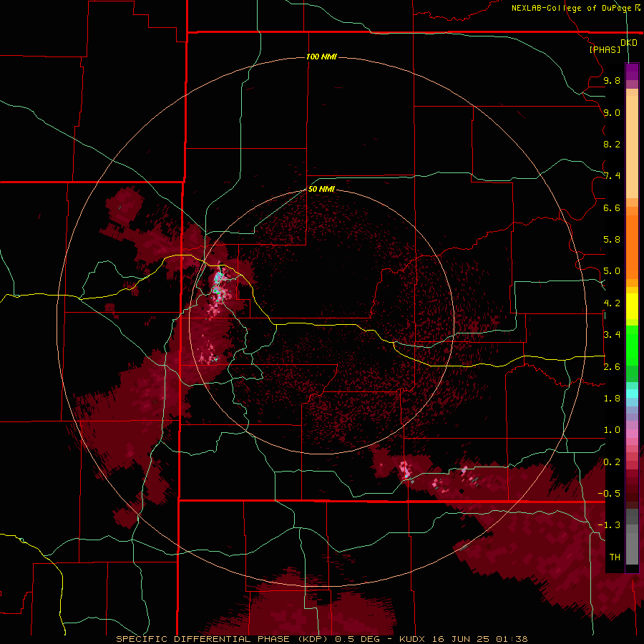Click the purple top segment of color bar
The height and width of the screenshot is (644, 644).
pos(632,72)
